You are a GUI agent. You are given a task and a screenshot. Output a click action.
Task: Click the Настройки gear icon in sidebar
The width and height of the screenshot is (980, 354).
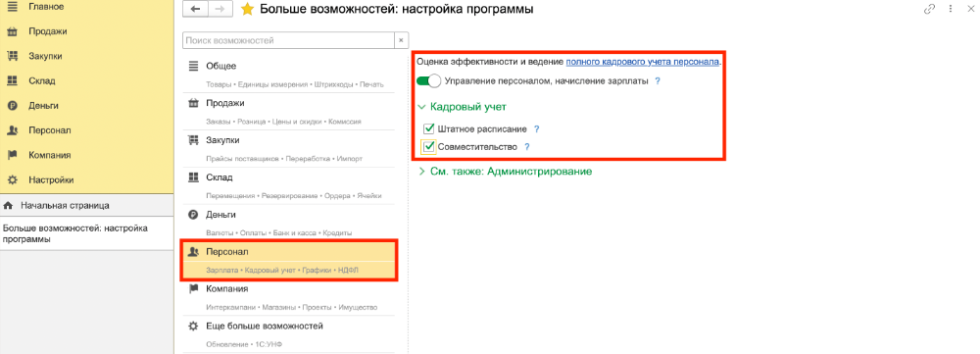tap(12, 180)
